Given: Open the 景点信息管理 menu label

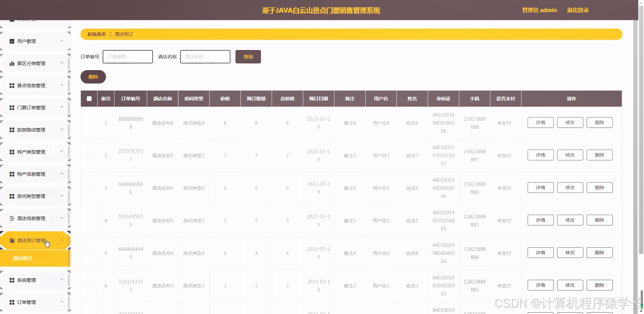Looking at the screenshot, I should 31,86.
